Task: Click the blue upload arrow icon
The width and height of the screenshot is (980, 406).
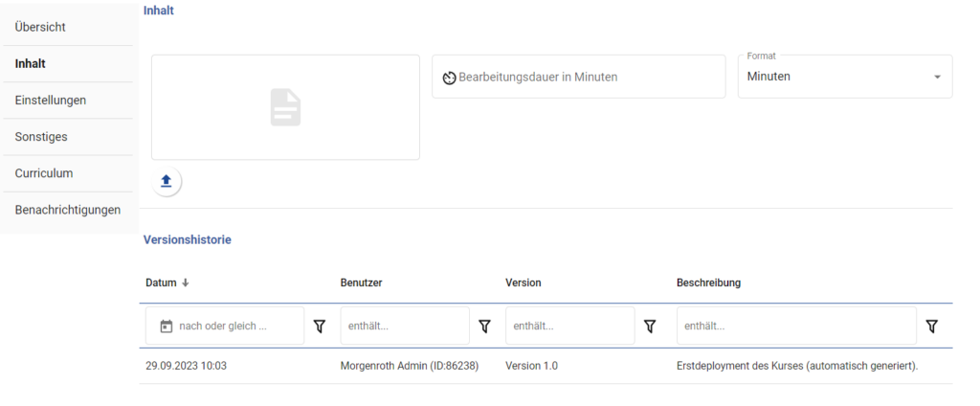Action: pyautogui.click(x=167, y=181)
